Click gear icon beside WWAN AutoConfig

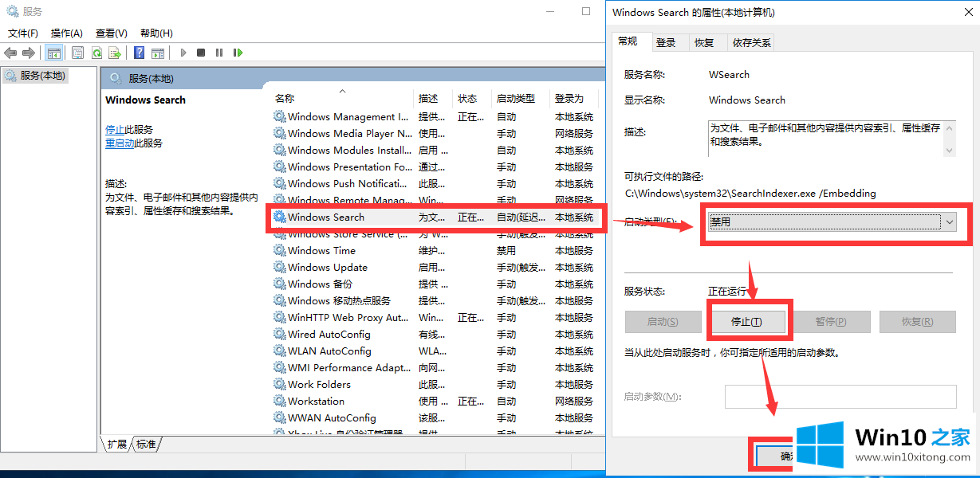pyautogui.click(x=279, y=417)
